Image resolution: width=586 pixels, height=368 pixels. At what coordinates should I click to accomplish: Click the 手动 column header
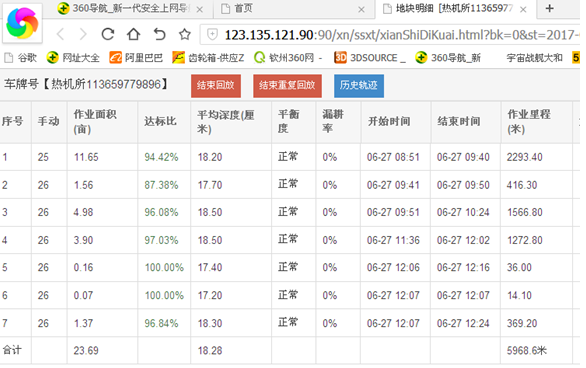pos(49,121)
